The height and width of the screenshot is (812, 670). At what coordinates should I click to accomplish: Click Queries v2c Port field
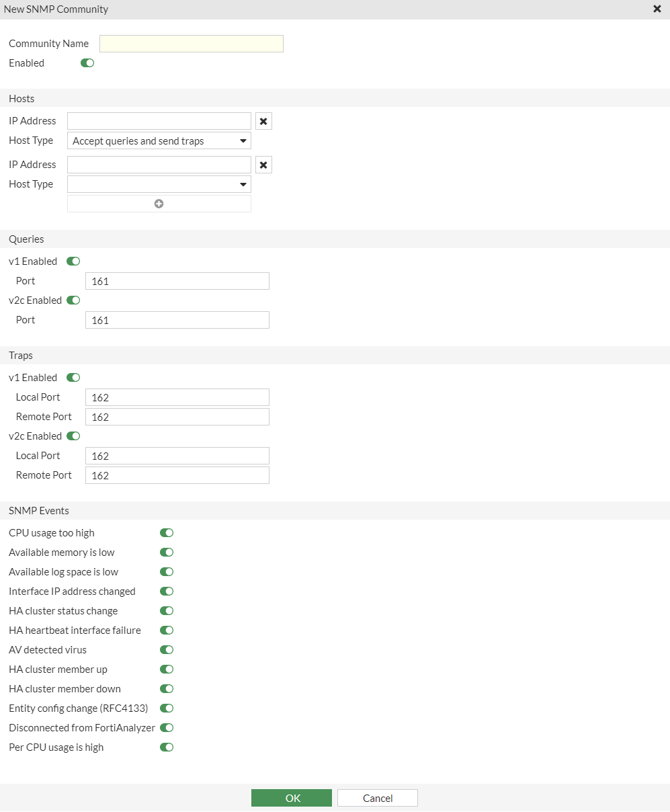coord(177,320)
